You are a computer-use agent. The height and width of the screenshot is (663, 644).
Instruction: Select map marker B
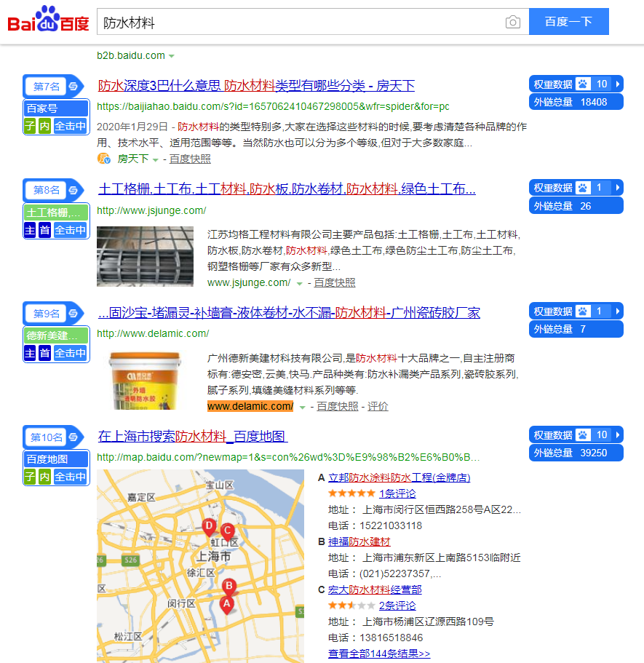[229, 586]
